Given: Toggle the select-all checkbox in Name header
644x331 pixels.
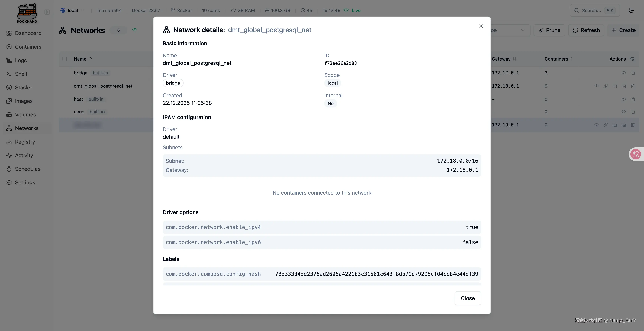Looking at the screenshot, I should point(65,59).
